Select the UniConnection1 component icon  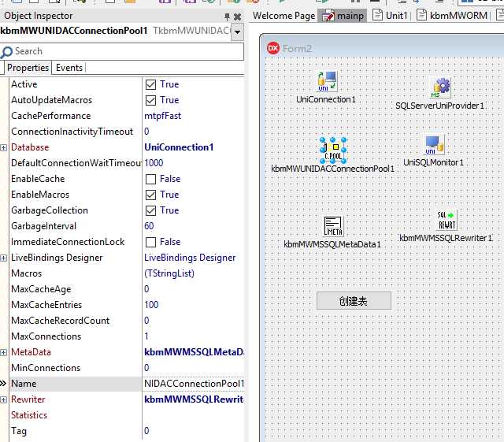pyautogui.click(x=327, y=82)
